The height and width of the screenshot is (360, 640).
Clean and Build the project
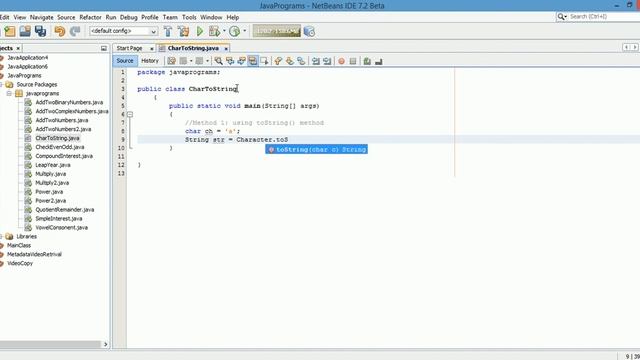click(x=183, y=31)
